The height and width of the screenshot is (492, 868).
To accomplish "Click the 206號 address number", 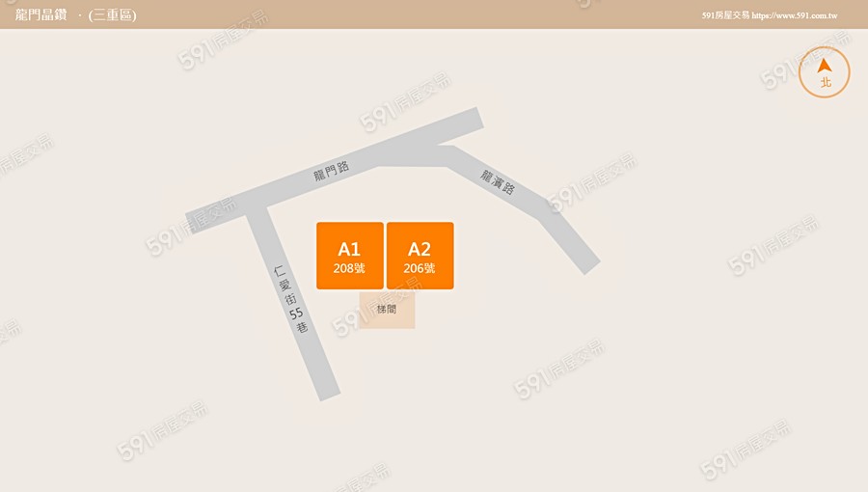I will pos(420,268).
